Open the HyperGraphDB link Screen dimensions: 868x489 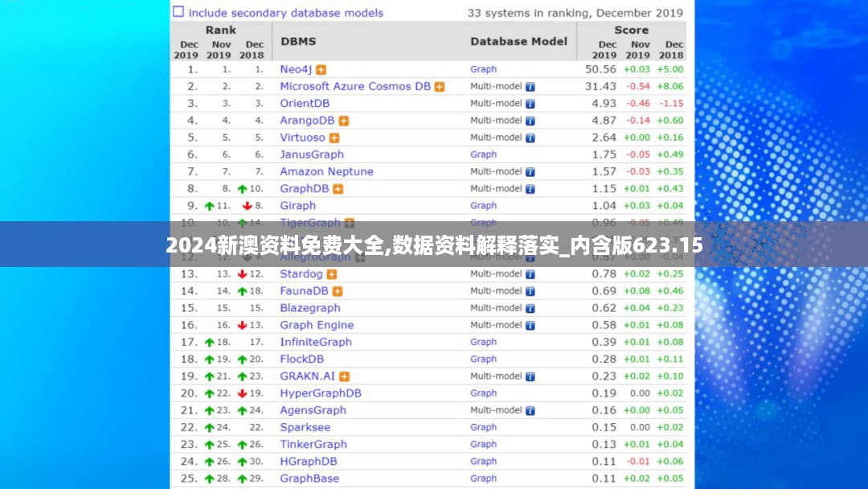click(321, 393)
